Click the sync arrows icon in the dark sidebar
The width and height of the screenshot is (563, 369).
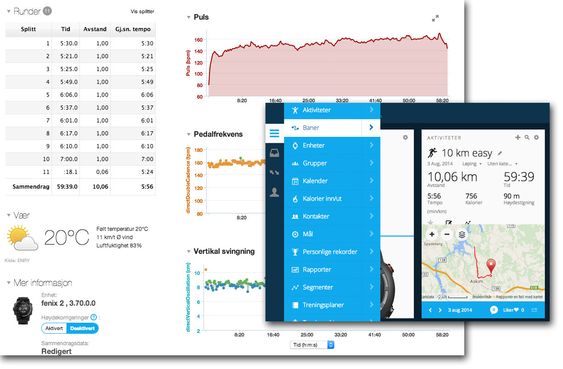click(x=274, y=173)
